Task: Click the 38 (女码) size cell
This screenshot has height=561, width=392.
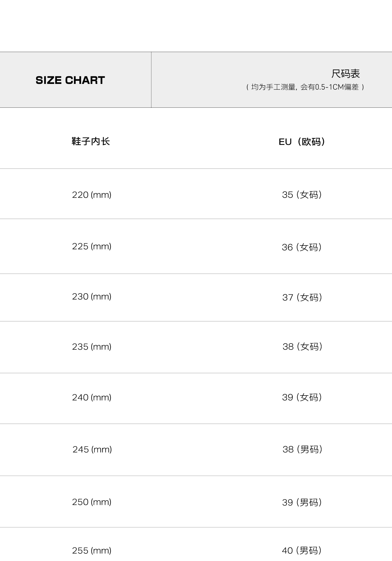Action: point(302,347)
